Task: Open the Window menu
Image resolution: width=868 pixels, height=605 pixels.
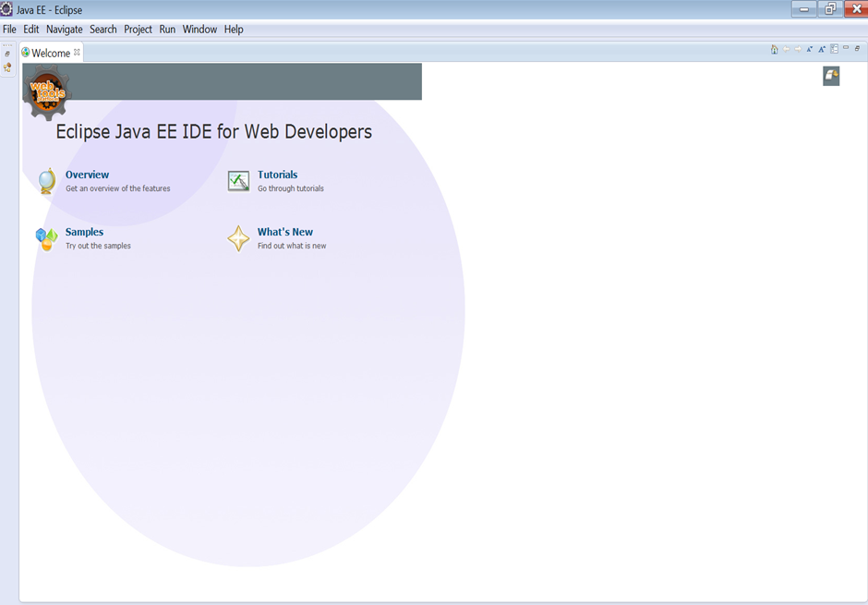Action: click(x=199, y=30)
